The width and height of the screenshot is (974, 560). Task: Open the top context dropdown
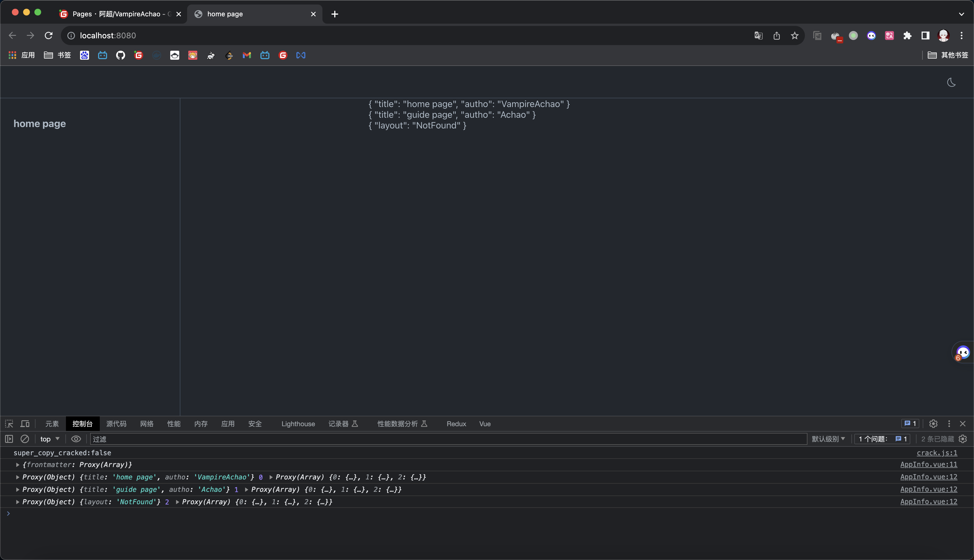pos(50,439)
